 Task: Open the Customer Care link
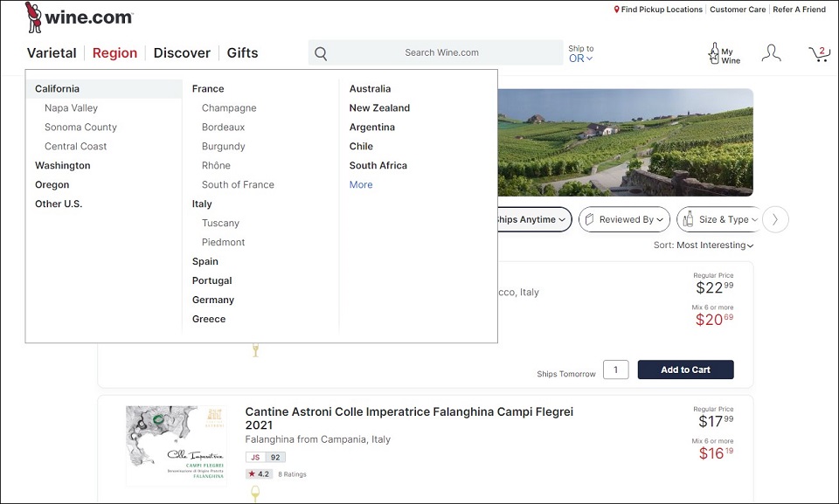coord(738,9)
